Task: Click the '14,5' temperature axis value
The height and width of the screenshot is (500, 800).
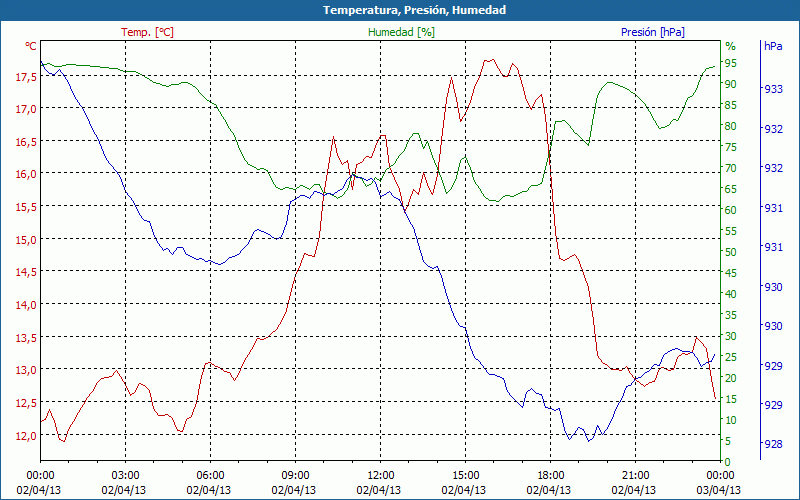Action: [26, 272]
